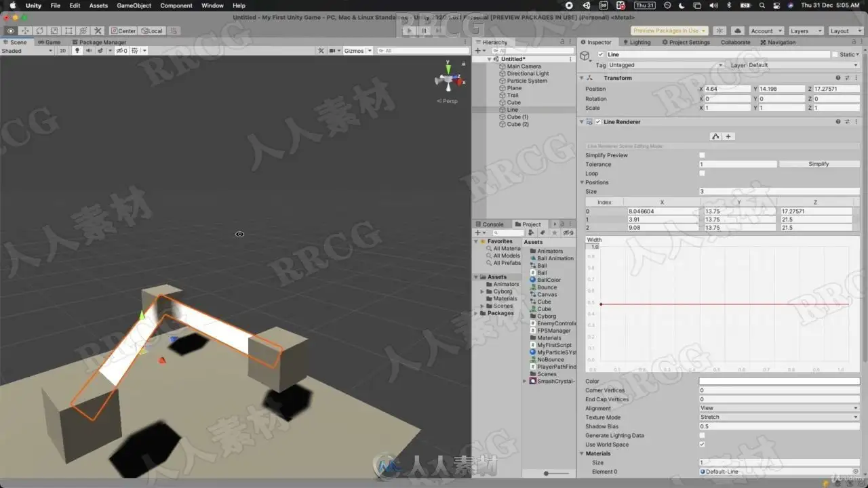868x488 pixels.
Task: Select the combined Transform tool
Action: [83, 30]
